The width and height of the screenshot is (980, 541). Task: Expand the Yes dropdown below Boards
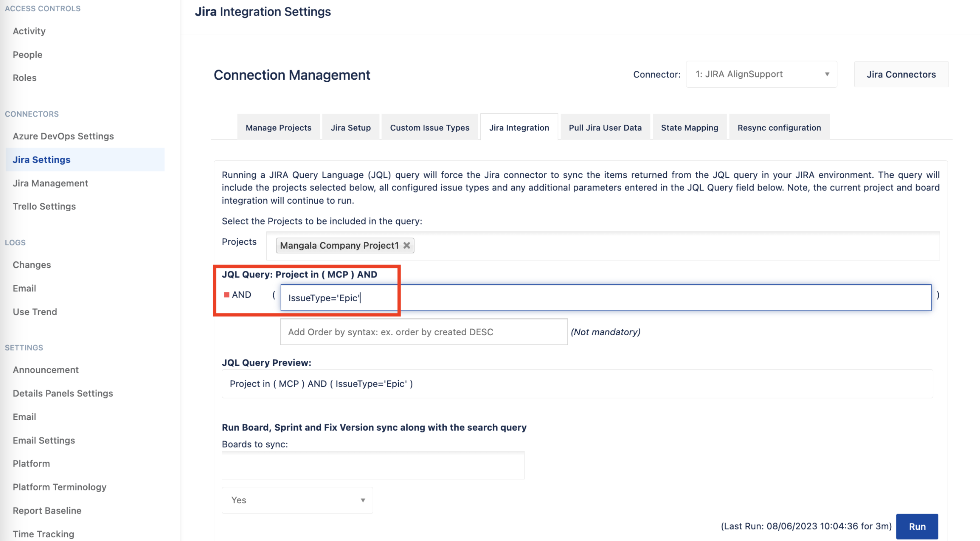click(x=297, y=500)
